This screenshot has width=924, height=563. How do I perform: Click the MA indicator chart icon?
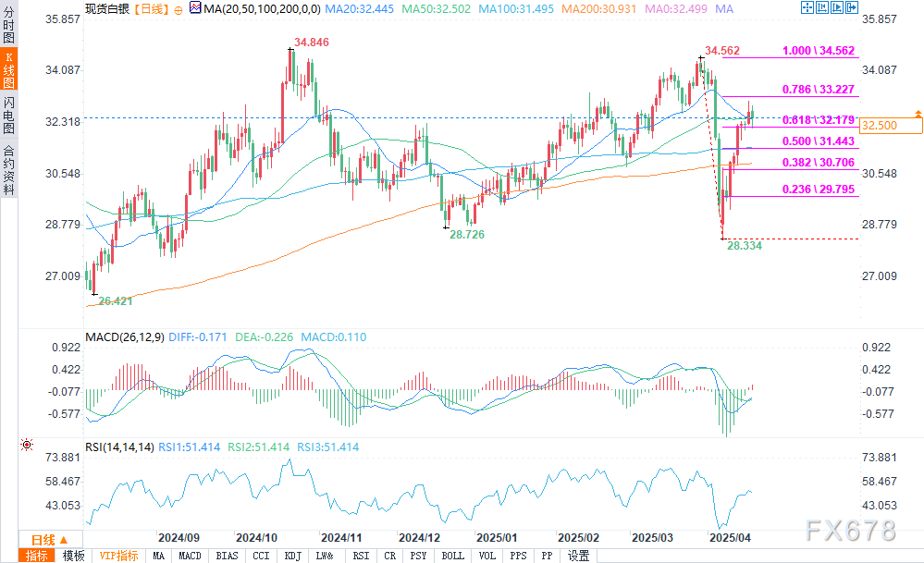click(195, 8)
